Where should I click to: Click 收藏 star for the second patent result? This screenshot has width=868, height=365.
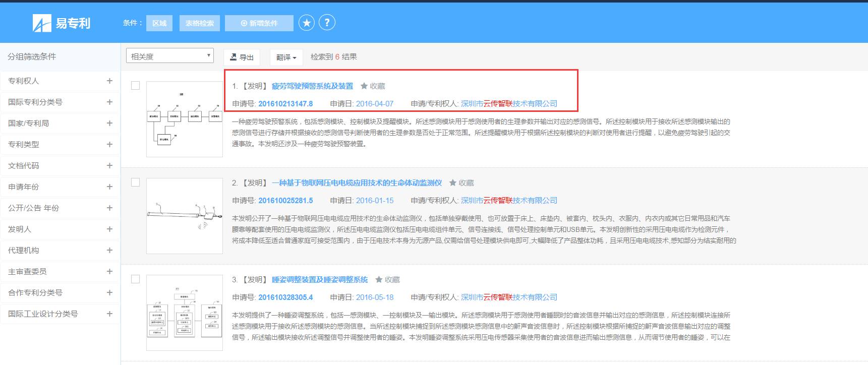click(453, 183)
